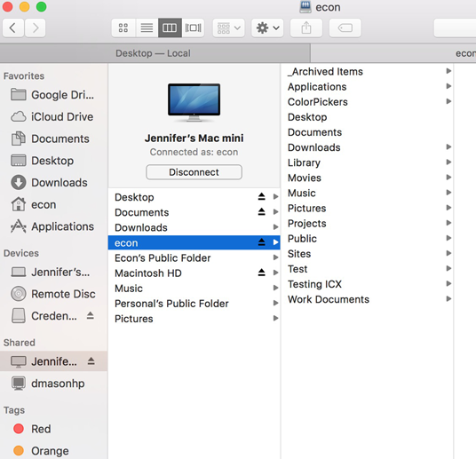The height and width of the screenshot is (459, 476).
Task: Select Public folder in econ column
Action: [x=368, y=238]
